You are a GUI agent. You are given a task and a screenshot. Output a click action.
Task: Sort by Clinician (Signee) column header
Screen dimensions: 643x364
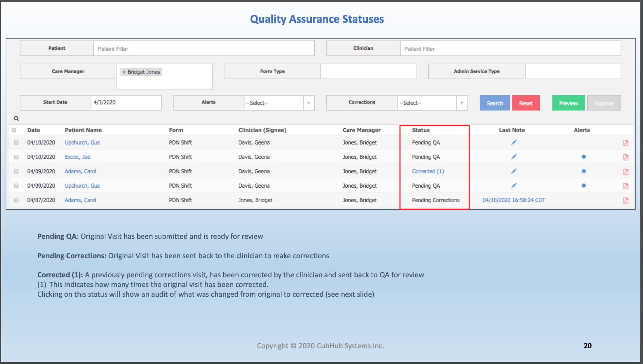262,130
